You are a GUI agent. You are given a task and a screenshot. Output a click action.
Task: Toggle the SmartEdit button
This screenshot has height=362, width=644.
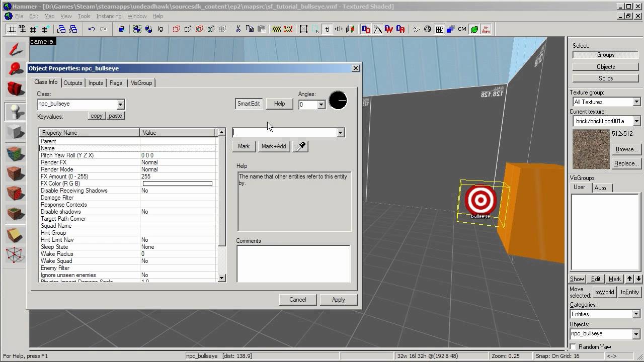click(x=249, y=104)
